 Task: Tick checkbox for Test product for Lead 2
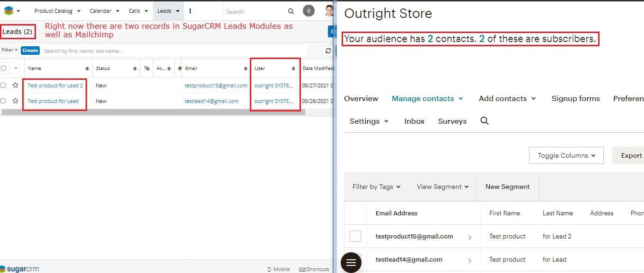coord(3,85)
